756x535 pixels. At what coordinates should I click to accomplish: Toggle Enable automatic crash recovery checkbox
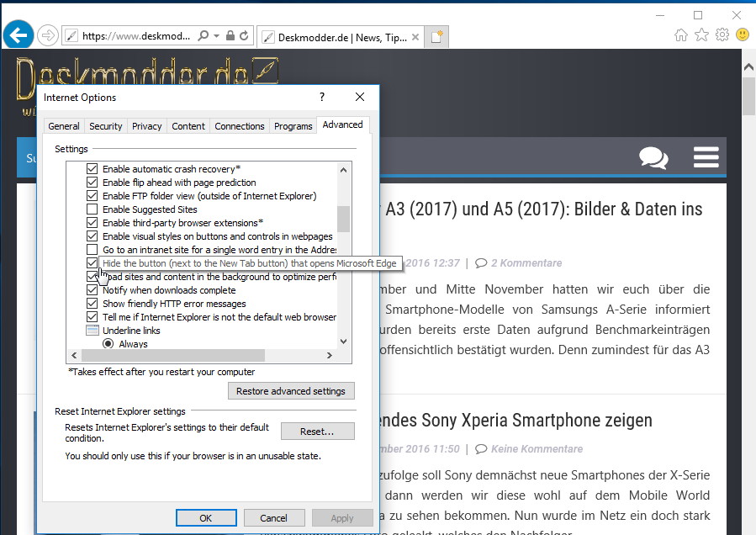(x=92, y=169)
